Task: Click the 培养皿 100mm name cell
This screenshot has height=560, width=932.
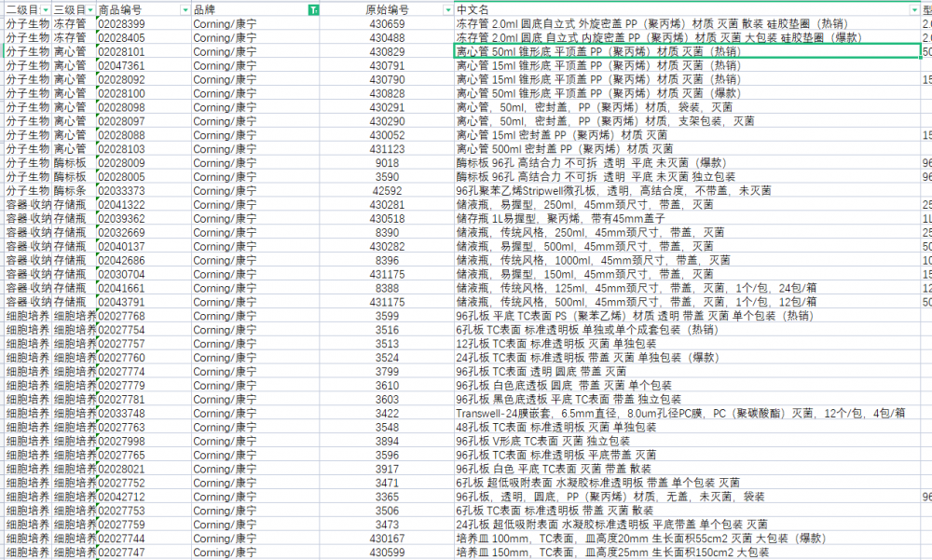Action: tap(688, 539)
